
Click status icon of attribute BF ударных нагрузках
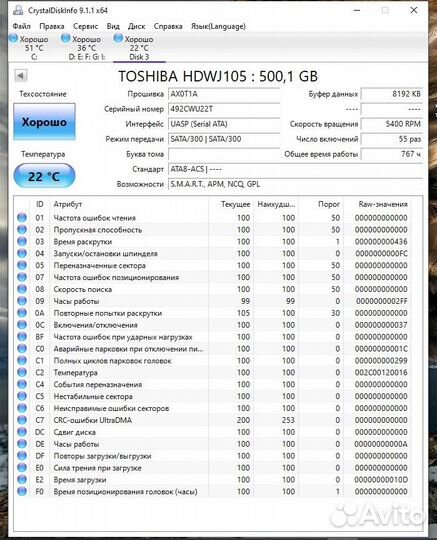click(22, 337)
